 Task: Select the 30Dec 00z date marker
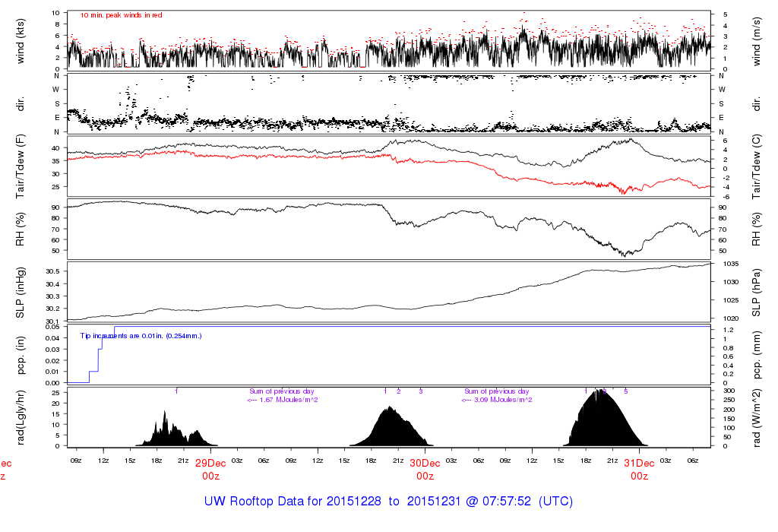tap(425, 469)
